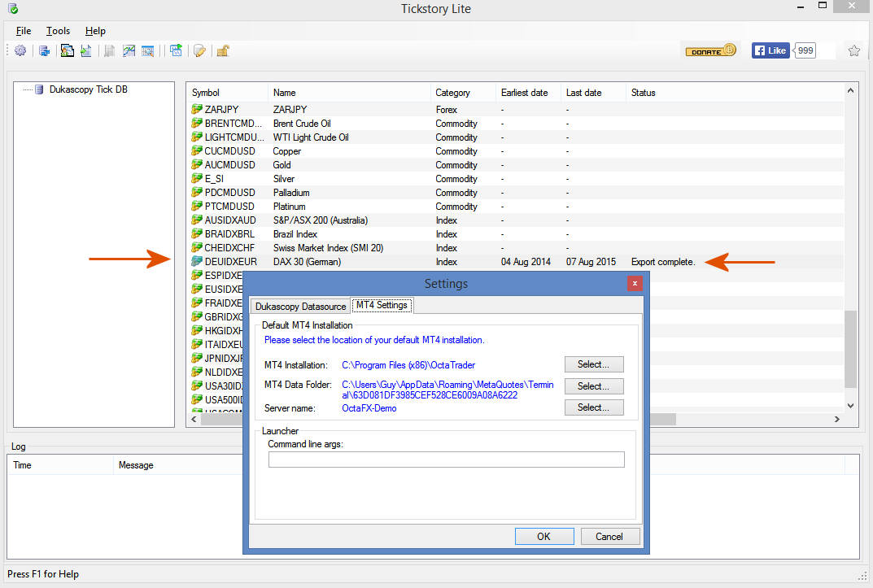Click the horizontal scrollbar left arrow
Viewport: 873px width, 588px height.
[x=194, y=419]
